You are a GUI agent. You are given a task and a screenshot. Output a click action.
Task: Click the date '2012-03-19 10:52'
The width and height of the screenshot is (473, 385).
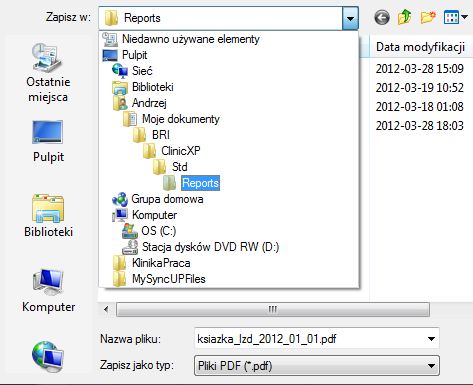[x=420, y=88]
